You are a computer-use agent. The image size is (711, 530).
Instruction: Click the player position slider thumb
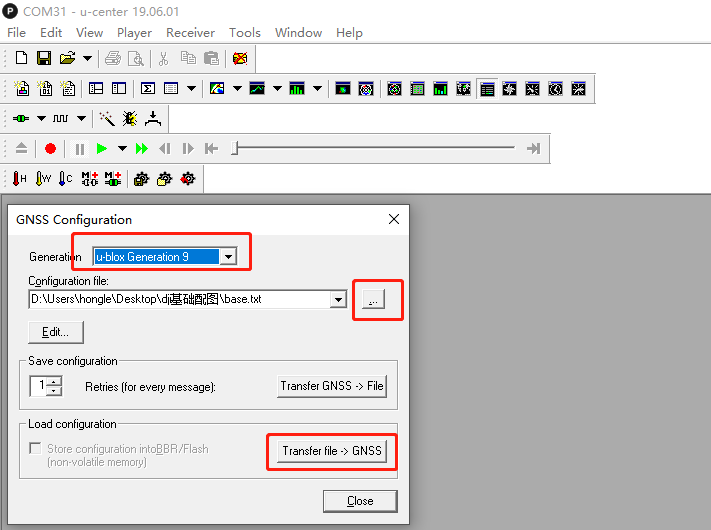(234, 148)
